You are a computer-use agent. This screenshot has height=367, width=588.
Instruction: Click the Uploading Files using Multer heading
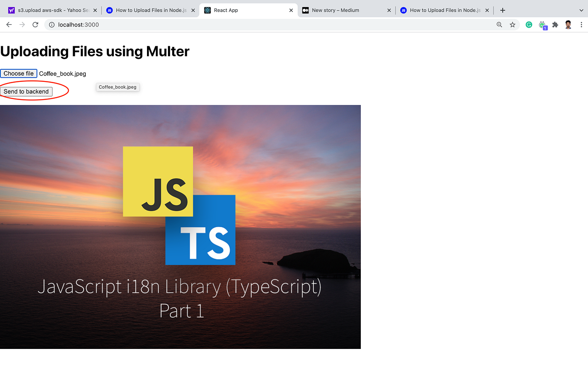95,51
